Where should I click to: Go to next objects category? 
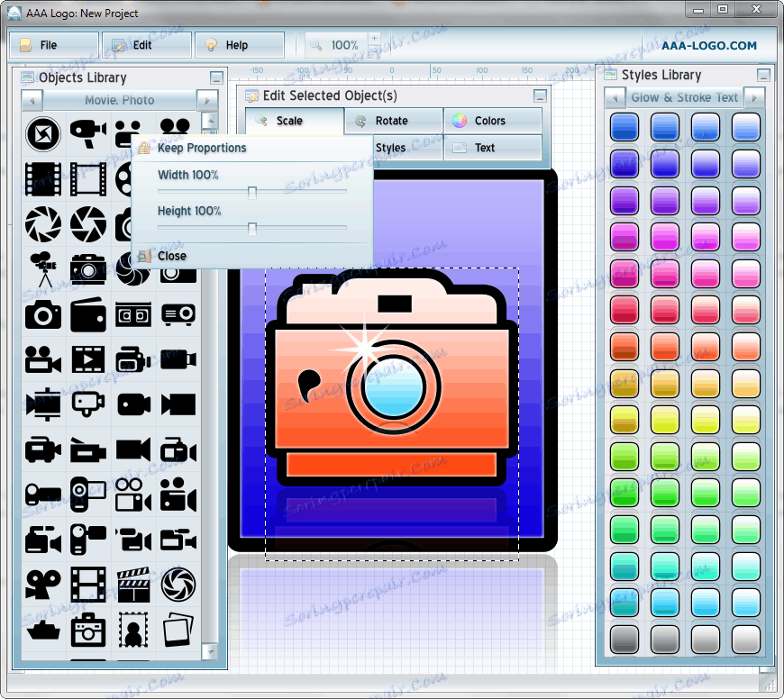(207, 100)
